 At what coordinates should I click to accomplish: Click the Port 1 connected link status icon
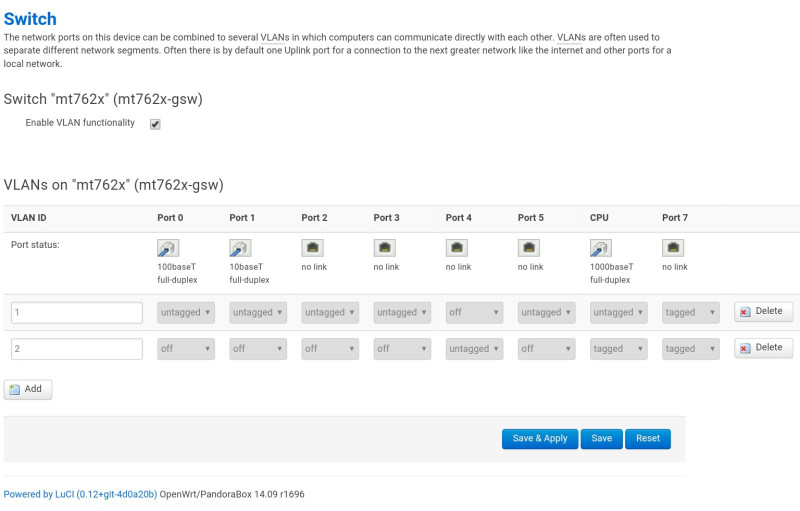(x=240, y=248)
